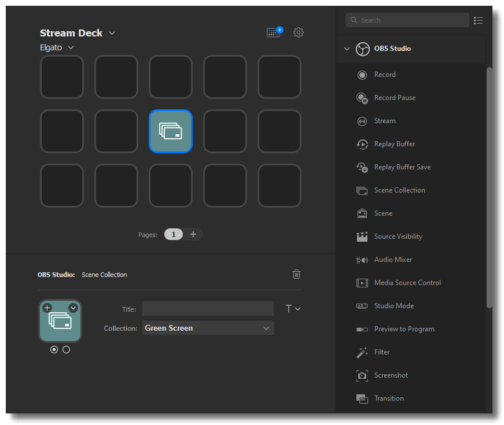The image size is (504, 425).
Task: Open the Elgato profile dropdown
Action: tap(71, 47)
